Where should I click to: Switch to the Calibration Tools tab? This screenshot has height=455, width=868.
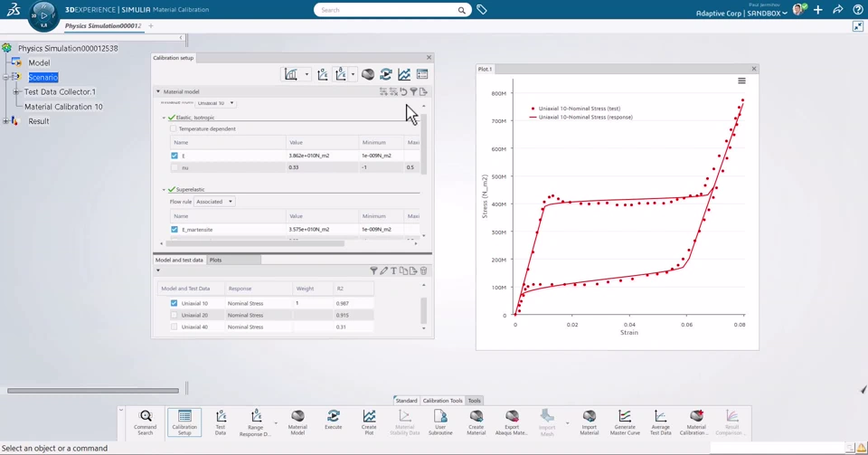pos(442,400)
